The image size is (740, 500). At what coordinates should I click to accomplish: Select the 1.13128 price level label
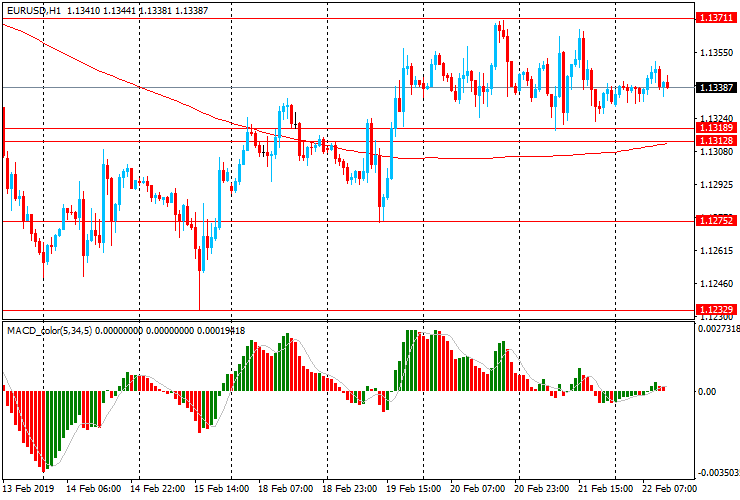tap(714, 141)
